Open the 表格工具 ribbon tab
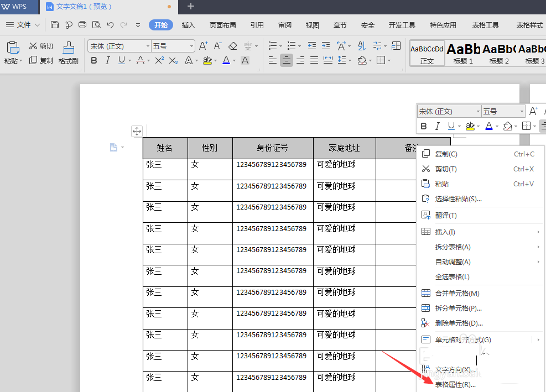 (x=485, y=25)
